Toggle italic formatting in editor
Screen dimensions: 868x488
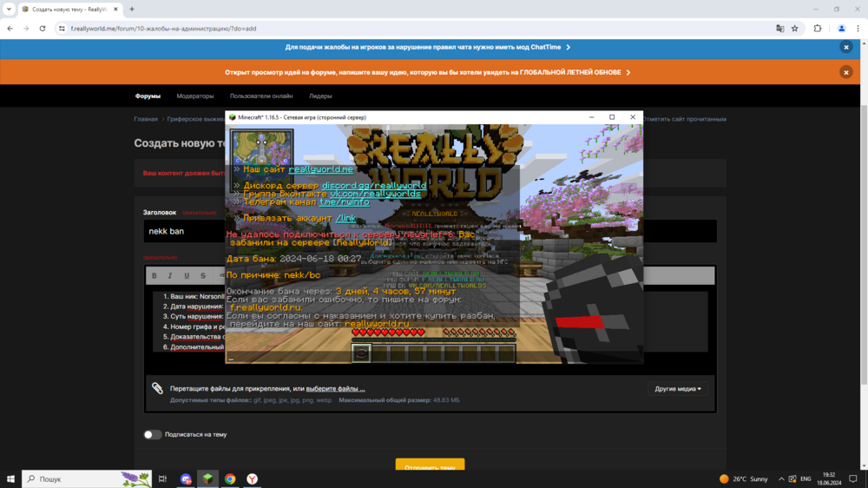[x=170, y=275]
